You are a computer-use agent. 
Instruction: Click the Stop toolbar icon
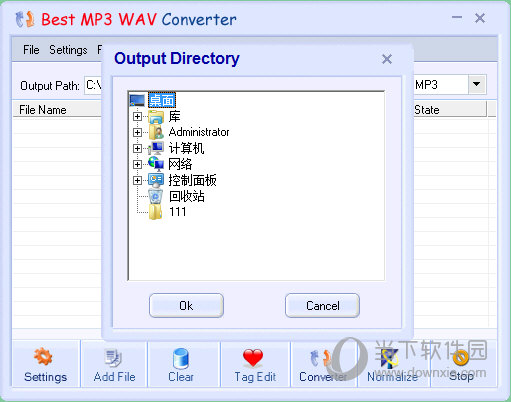pos(461,358)
